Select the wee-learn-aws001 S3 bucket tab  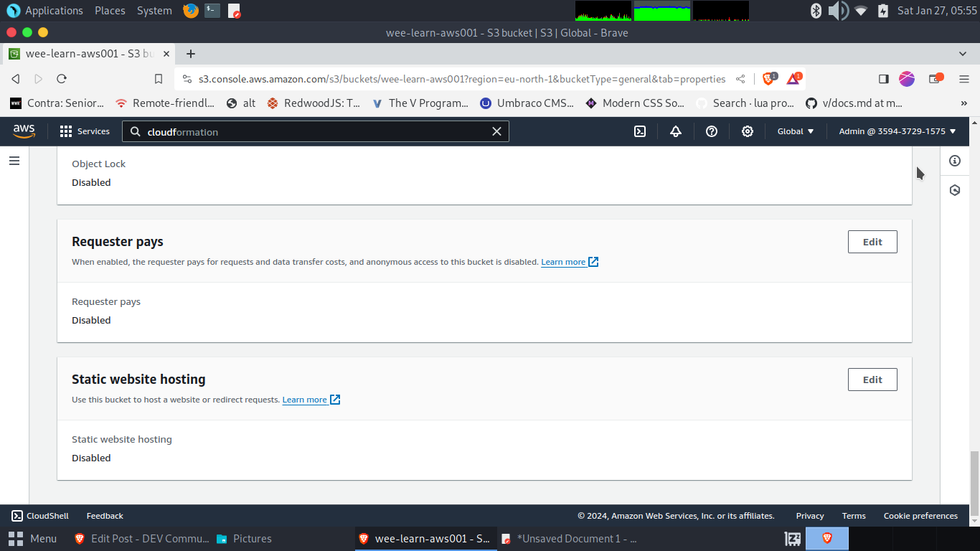tap(90, 54)
